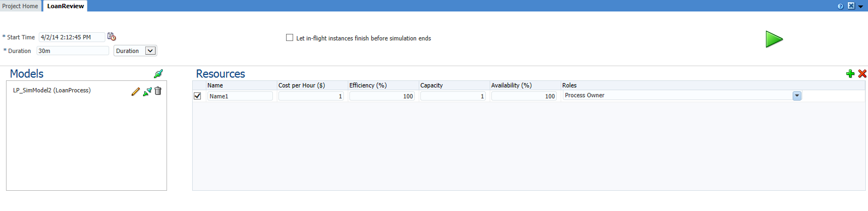This screenshot has height=211, width=868.
Task: Click the Duration value field showing 30m
Action: pos(73,51)
